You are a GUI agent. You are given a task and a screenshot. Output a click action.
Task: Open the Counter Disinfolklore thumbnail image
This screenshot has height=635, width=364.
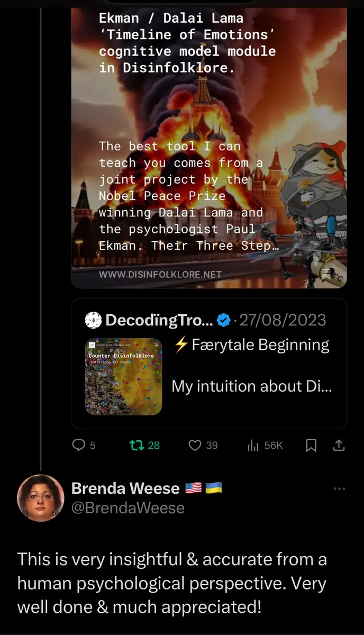124,376
